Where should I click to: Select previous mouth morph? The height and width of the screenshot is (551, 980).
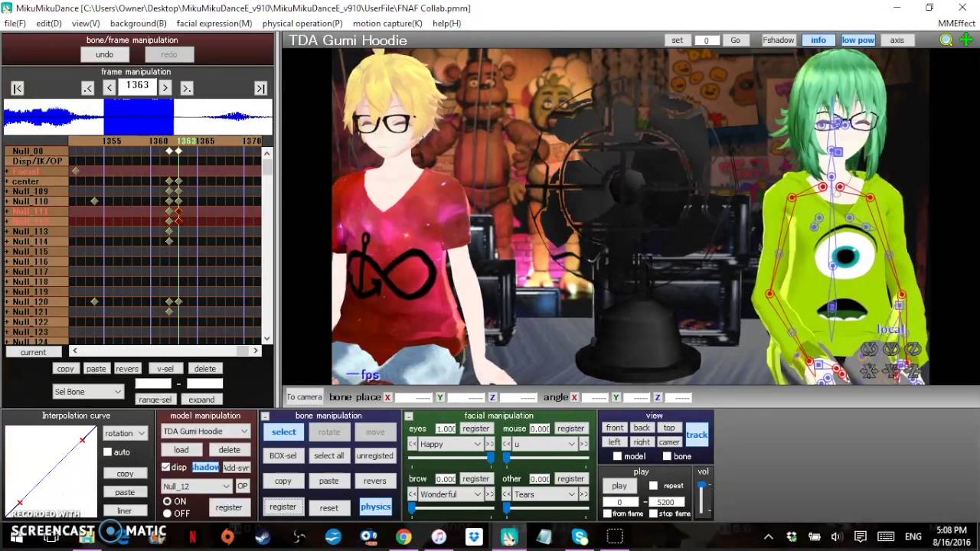(507, 444)
